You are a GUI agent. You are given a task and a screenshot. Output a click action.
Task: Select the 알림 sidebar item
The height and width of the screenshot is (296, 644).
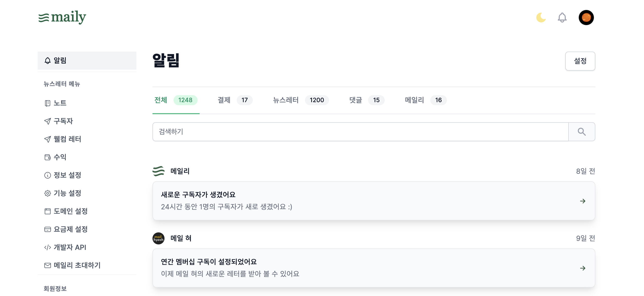click(x=60, y=60)
